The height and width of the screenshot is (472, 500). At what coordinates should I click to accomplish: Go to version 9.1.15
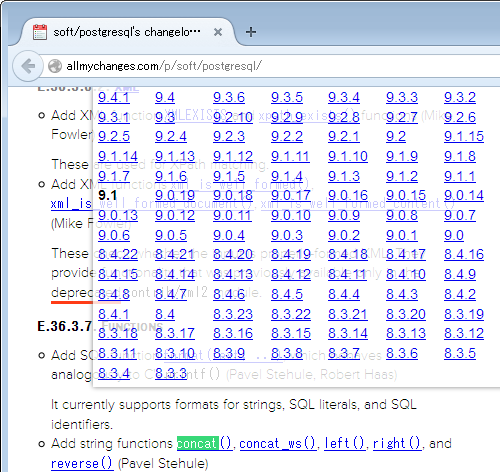coord(464,137)
